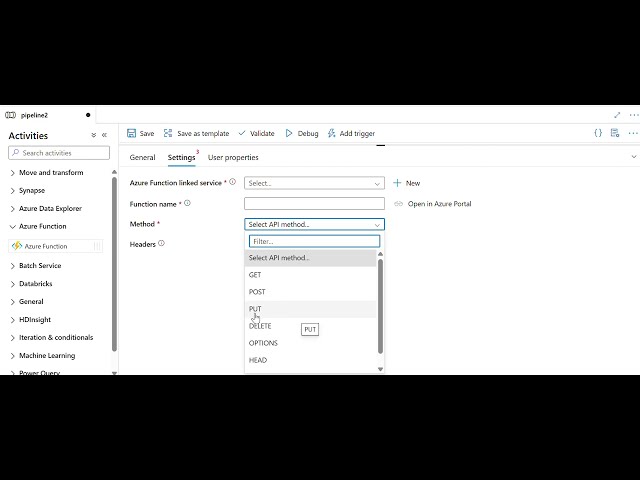Screen dimensions: 640x480
Task: Click the Azure Function drag handle
Action: (x=97, y=246)
